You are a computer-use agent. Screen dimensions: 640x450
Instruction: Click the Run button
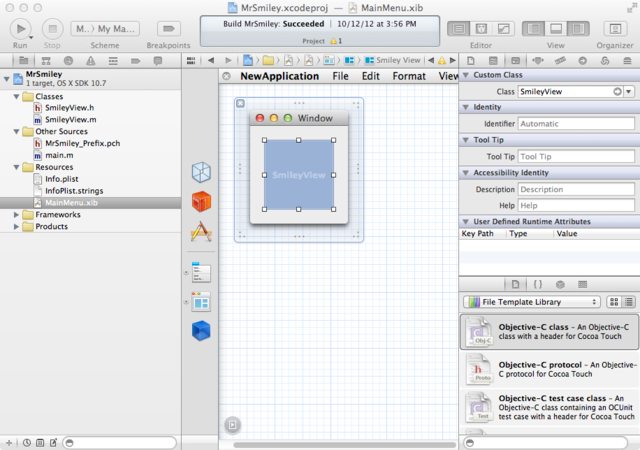tap(20, 29)
